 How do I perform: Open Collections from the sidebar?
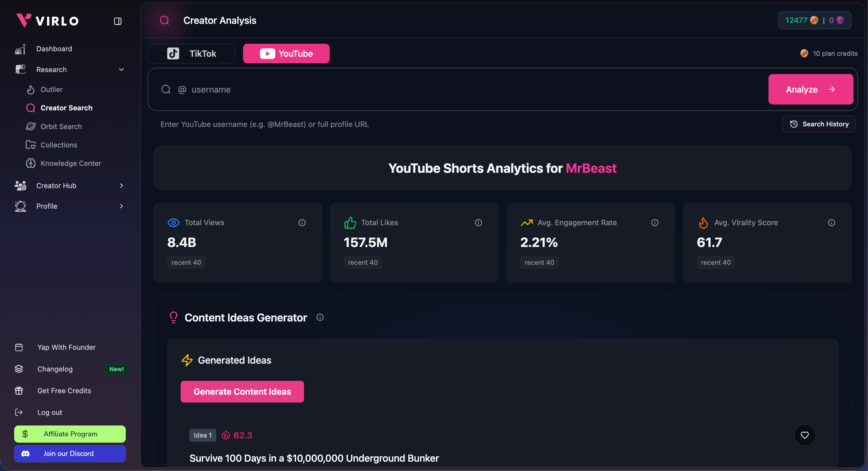pos(59,145)
